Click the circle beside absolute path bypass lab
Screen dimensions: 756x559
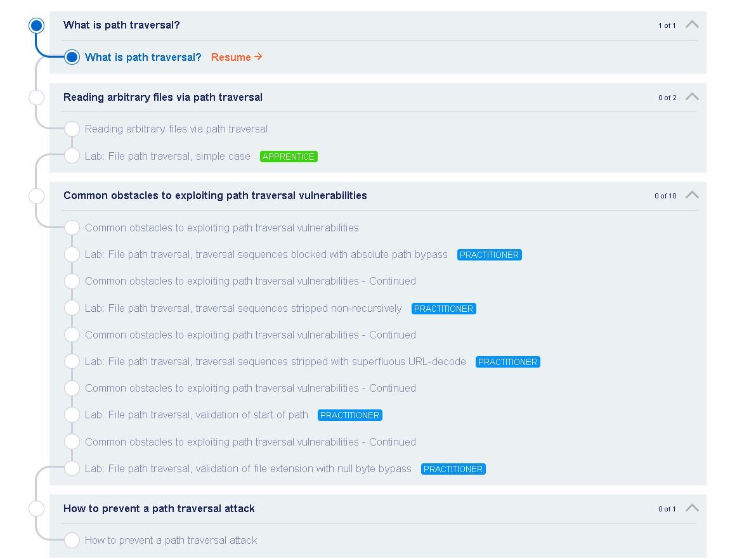tap(72, 255)
